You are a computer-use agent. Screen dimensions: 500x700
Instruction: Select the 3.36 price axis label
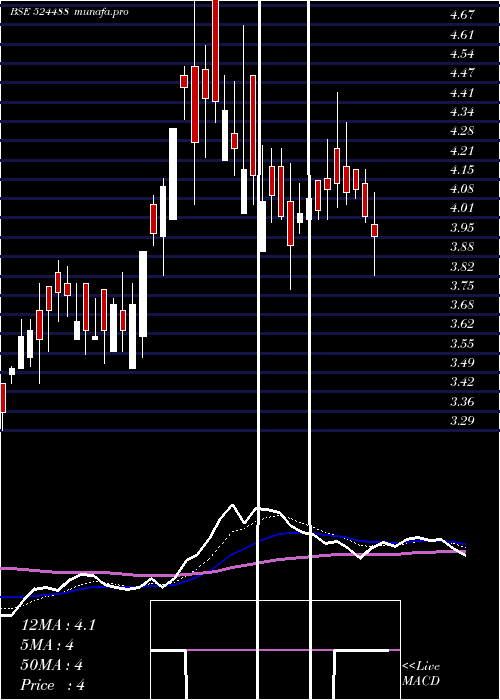point(462,401)
